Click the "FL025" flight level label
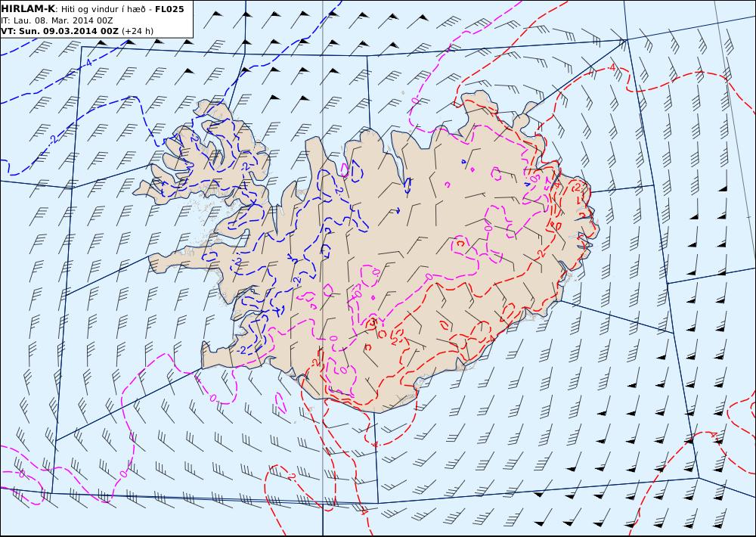The width and height of the screenshot is (756, 537). [x=169, y=9]
